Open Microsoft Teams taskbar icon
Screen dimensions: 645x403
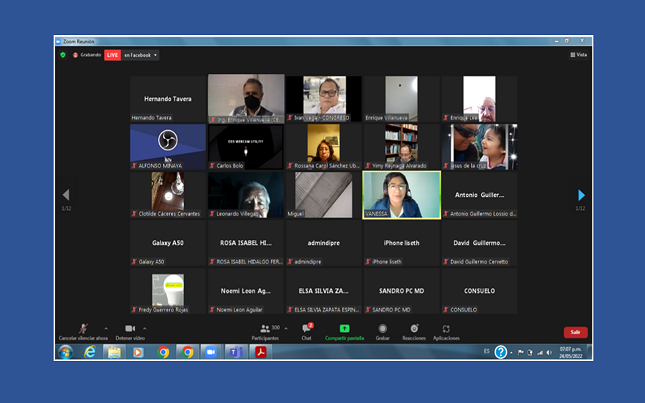point(236,352)
